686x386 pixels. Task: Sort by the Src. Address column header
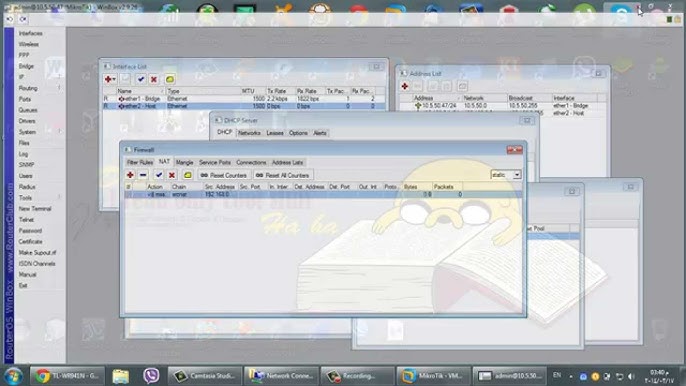pos(220,187)
